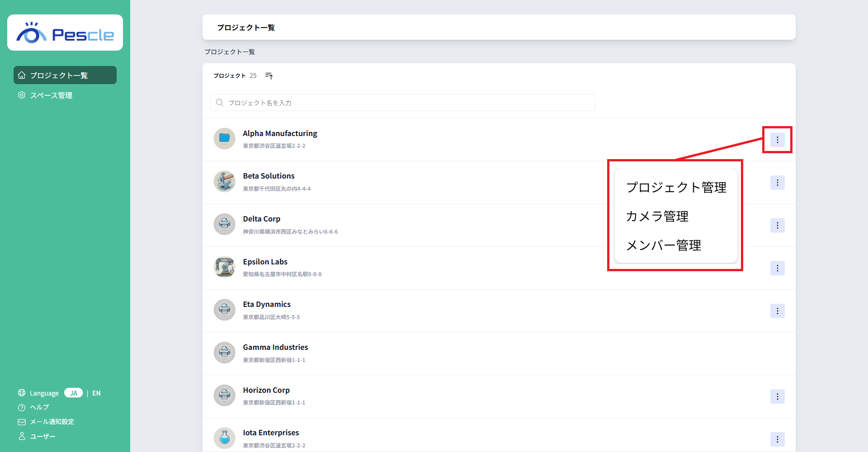This screenshot has height=452, width=868.
Task: Click the Iota Enterprises flask icon
Action: pyautogui.click(x=224, y=438)
